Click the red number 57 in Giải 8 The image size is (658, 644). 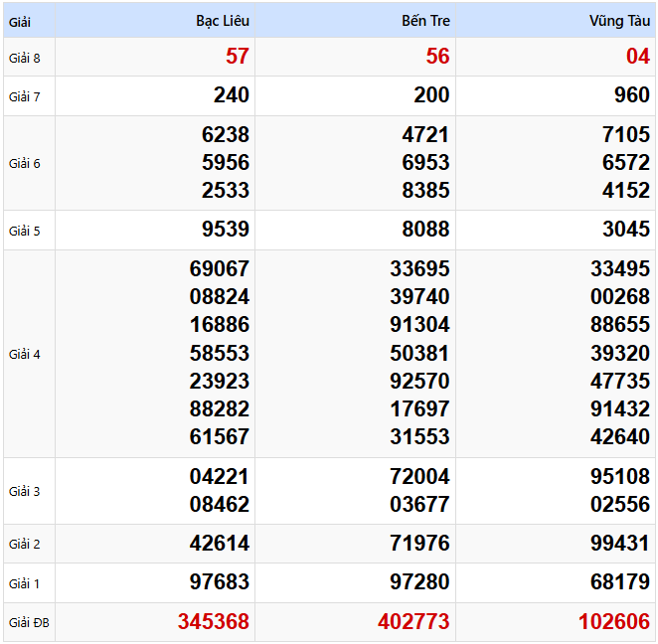coord(238,57)
